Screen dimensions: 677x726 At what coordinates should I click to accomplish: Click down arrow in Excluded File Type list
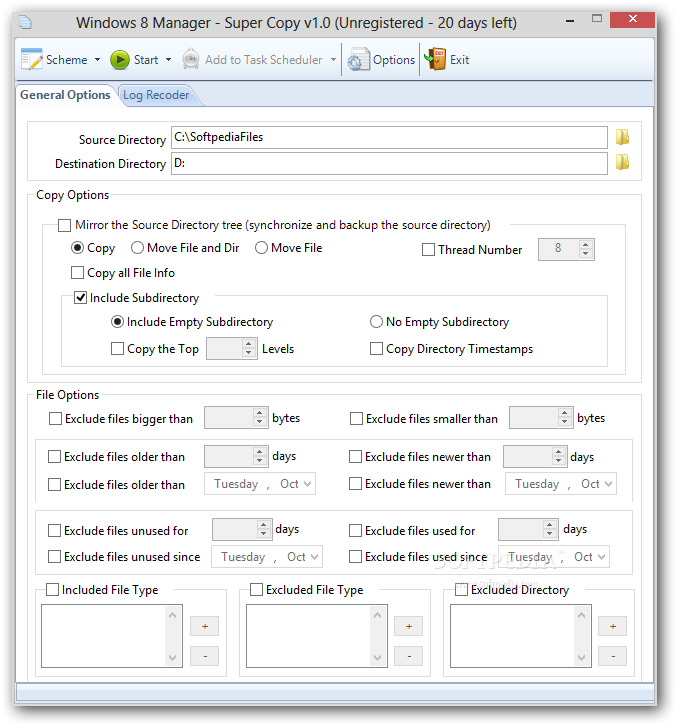pyautogui.click(x=377, y=657)
